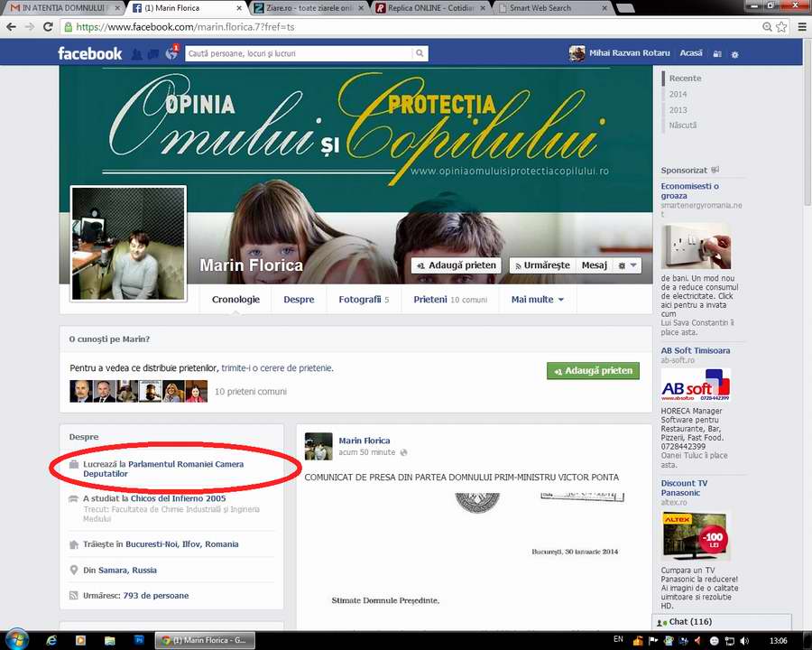
Task: Click first mutual friend thumbnail
Action: pyautogui.click(x=81, y=391)
